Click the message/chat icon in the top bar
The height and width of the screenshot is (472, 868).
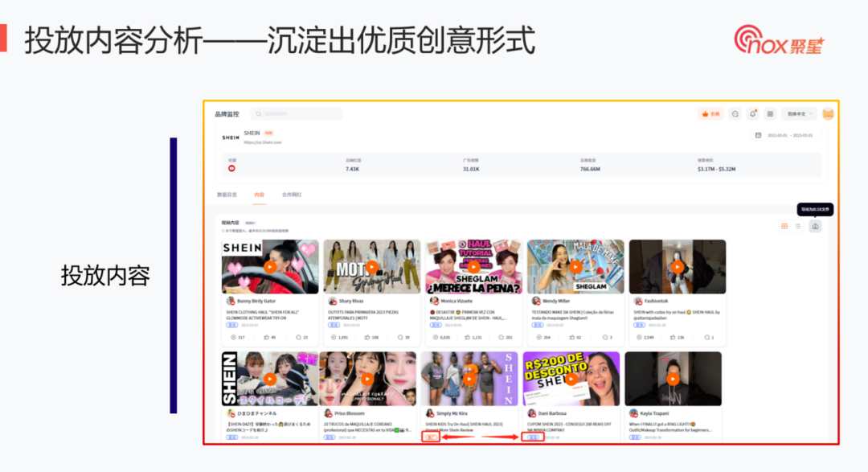coord(735,114)
